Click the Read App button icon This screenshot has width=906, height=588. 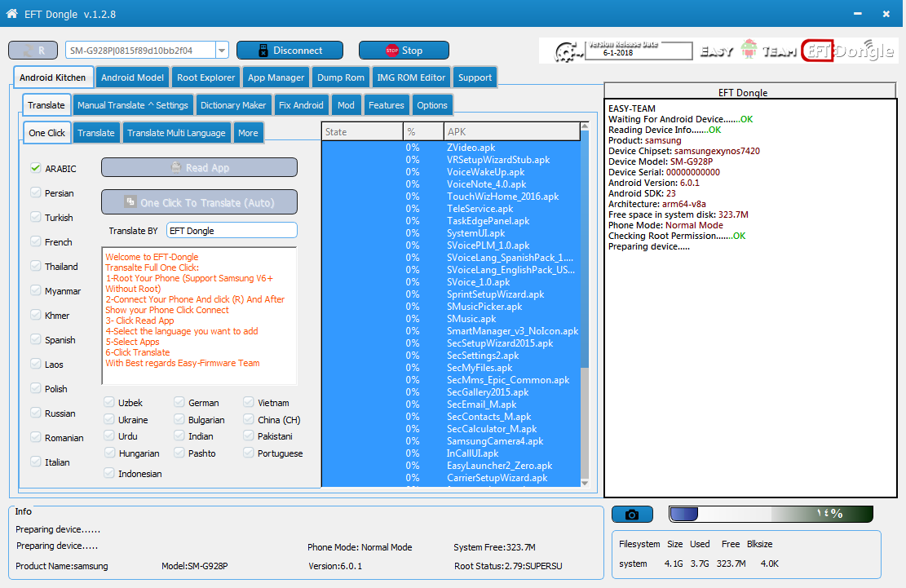pyautogui.click(x=177, y=167)
